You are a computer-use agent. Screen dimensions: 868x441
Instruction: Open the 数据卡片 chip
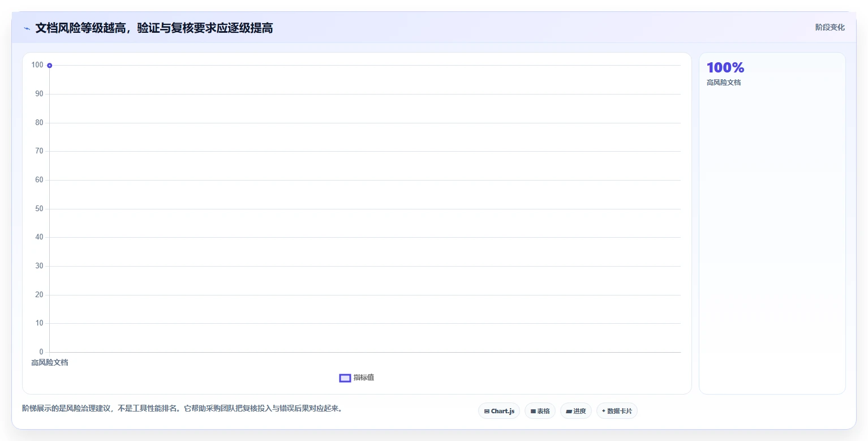(617, 411)
